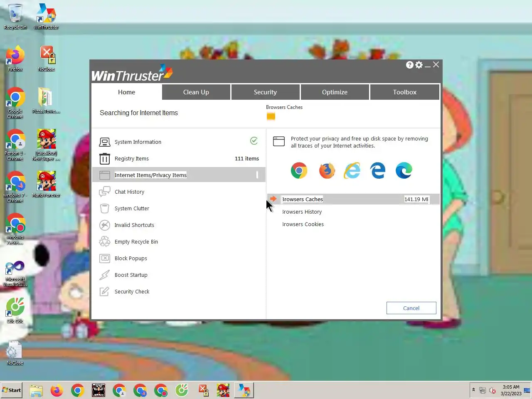The height and width of the screenshot is (399, 532).
Task: Click the Empty Recycle Bin recycle icon
Action: click(x=105, y=241)
